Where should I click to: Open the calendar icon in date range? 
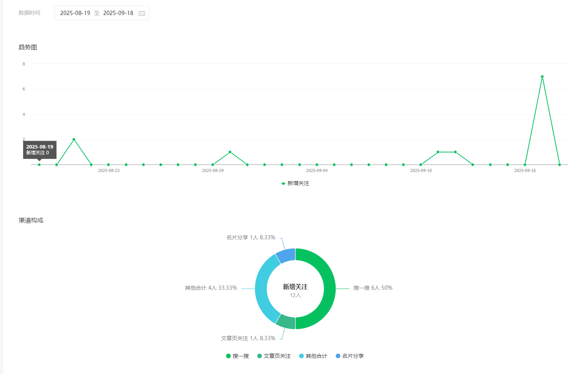pyautogui.click(x=142, y=13)
